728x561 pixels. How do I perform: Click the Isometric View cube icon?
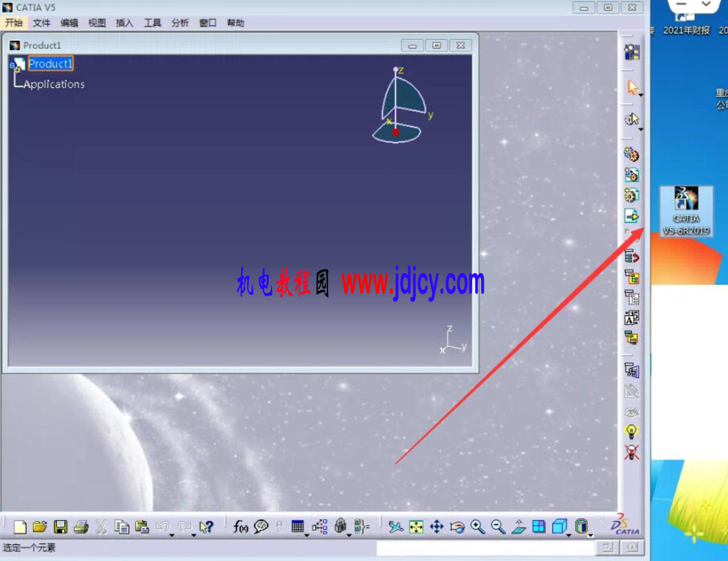(x=559, y=527)
